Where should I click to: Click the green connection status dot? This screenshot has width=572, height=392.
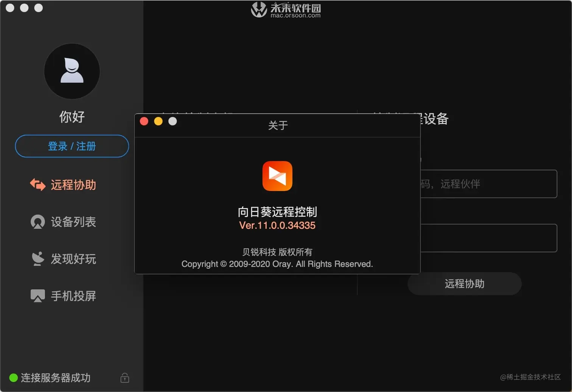(x=13, y=378)
